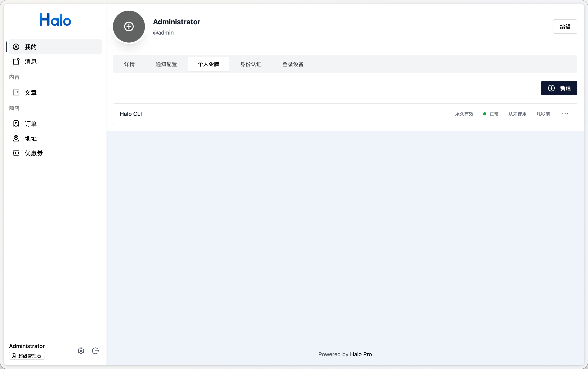
Task: Open the 我的 profile icon in sidebar
Action: click(16, 47)
